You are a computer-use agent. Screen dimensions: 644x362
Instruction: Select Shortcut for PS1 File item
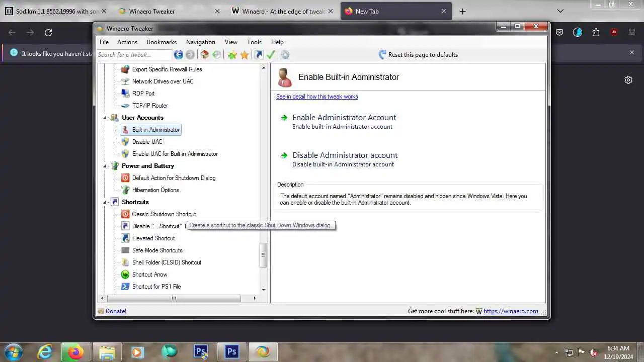156,287
